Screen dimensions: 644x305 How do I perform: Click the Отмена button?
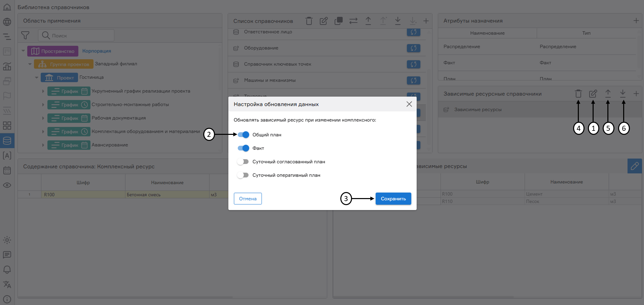(x=248, y=199)
